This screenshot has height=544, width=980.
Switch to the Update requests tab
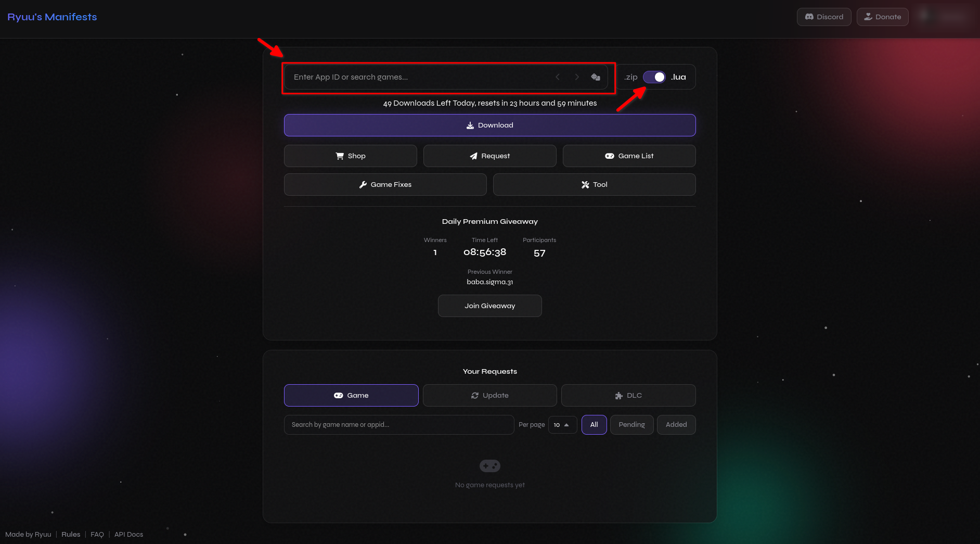[490, 396]
